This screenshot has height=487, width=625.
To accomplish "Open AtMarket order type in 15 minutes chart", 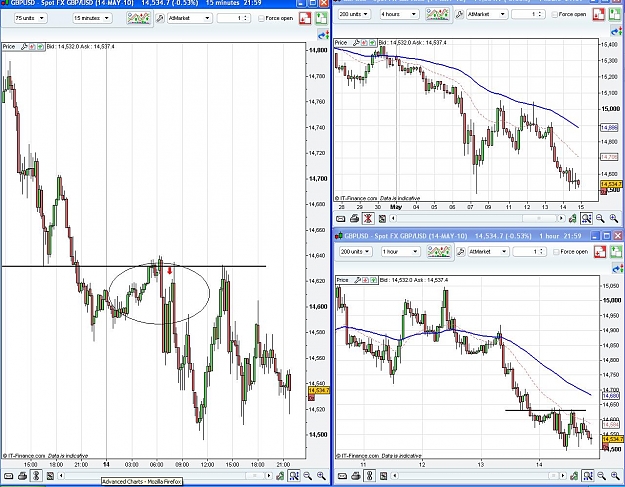I will (189, 18).
